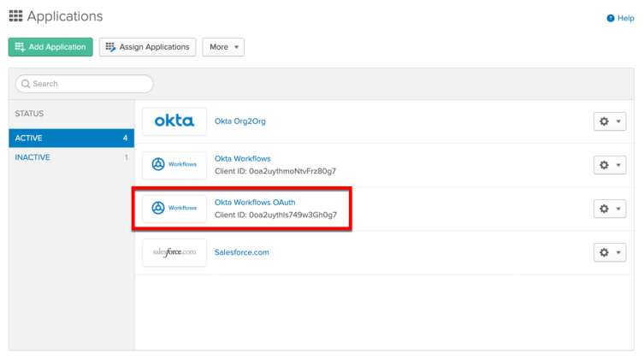Open gear menu for Okta Workflows OAuth
The width and height of the screenshot is (644, 360).
click(x=610, y=209)
